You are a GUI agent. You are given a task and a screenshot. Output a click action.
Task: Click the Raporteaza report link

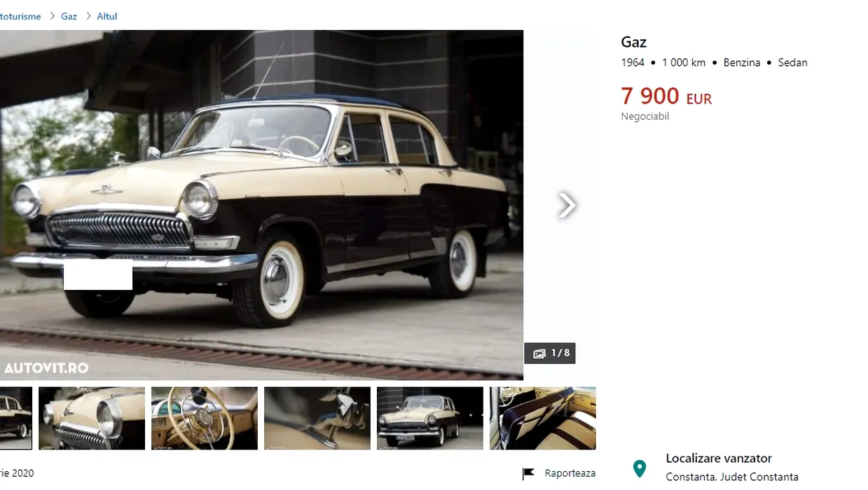[x=570, y=473]
